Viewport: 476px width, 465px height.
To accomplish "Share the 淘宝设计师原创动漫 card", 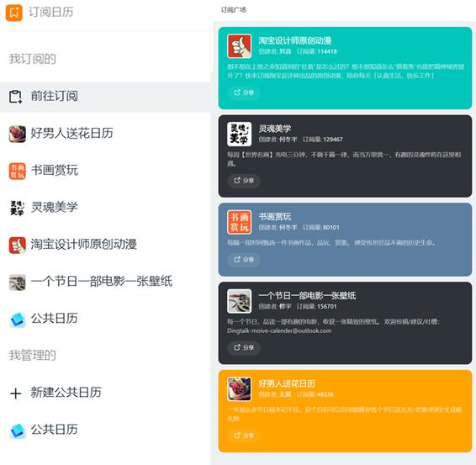I will pos(244,92).
